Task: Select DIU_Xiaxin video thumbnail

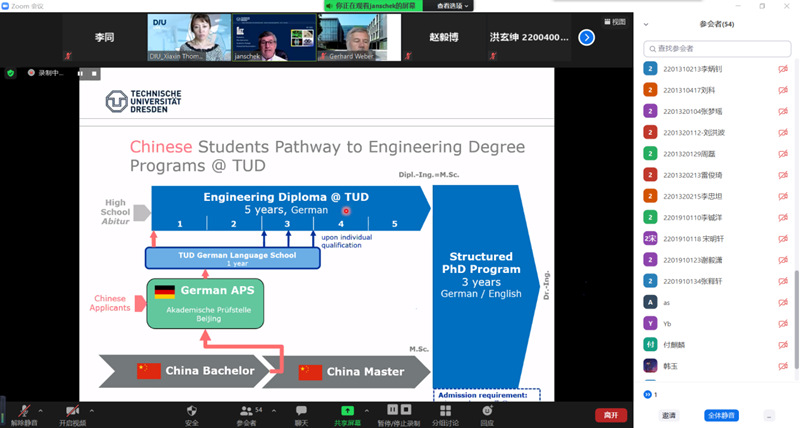Action: (189, 37)
